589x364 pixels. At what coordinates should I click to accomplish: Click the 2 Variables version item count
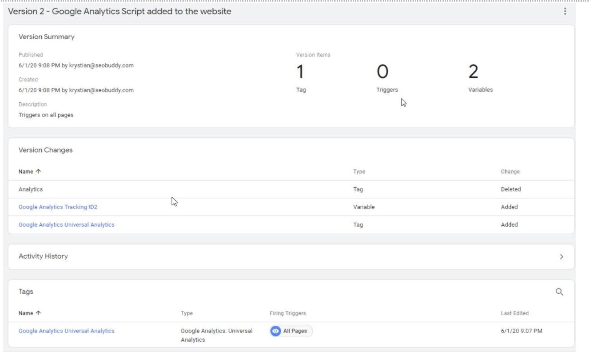coord(474,72)
